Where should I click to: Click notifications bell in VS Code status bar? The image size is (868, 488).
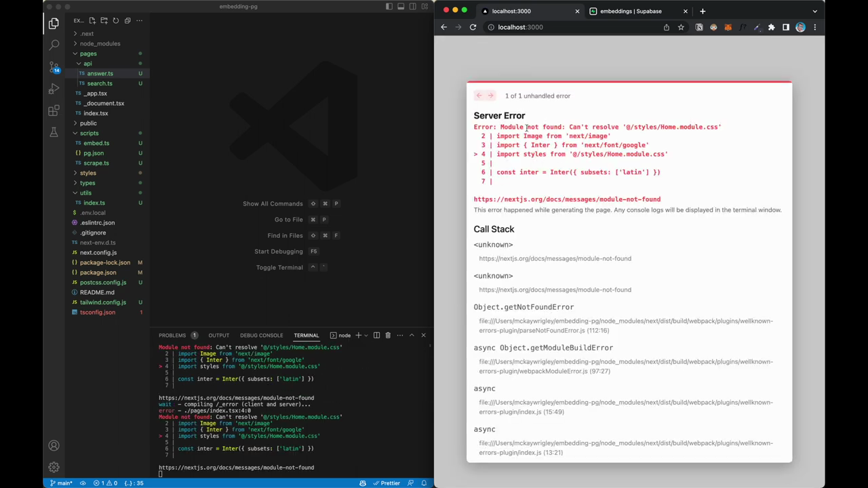(x=424, y=483)
